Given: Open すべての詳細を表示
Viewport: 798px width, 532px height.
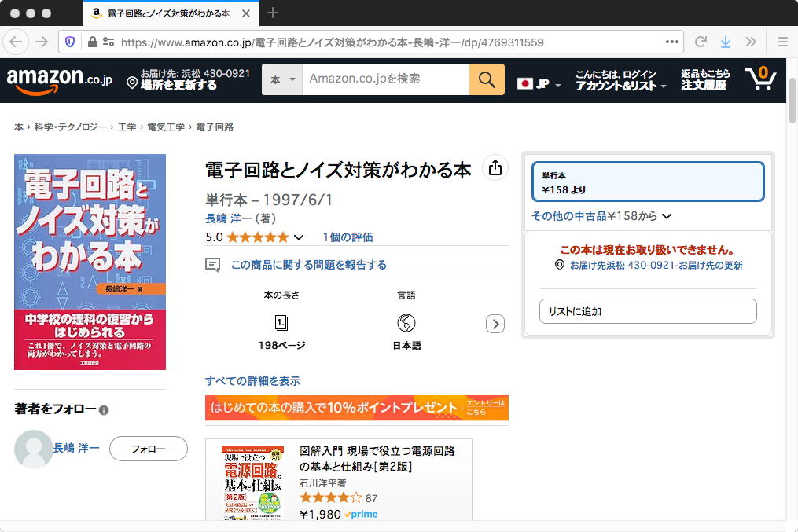Looking at the screenshot, I should coord(252,381).
